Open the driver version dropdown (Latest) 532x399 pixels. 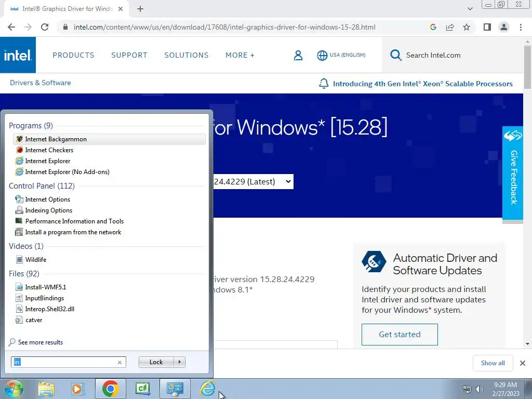253,181
